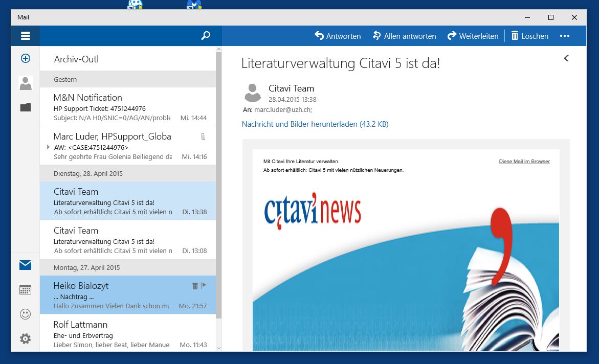Forward the email with Weiterleiten
This screenshot has width=599, height=364.
pos(473,36)
